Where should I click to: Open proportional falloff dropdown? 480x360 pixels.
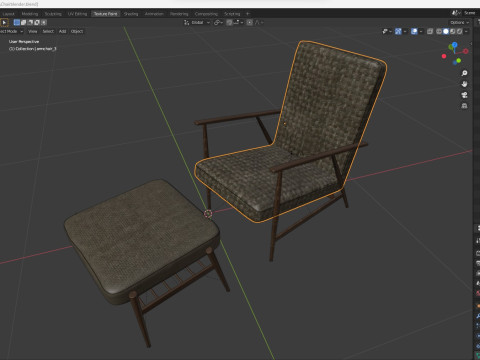coord(259,22)
